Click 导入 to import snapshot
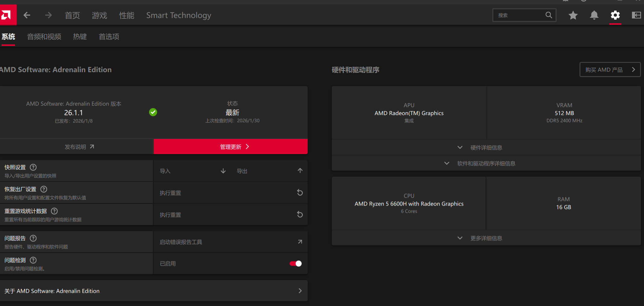The height and width of the screenshot is (306, 644). coord(165,171)
